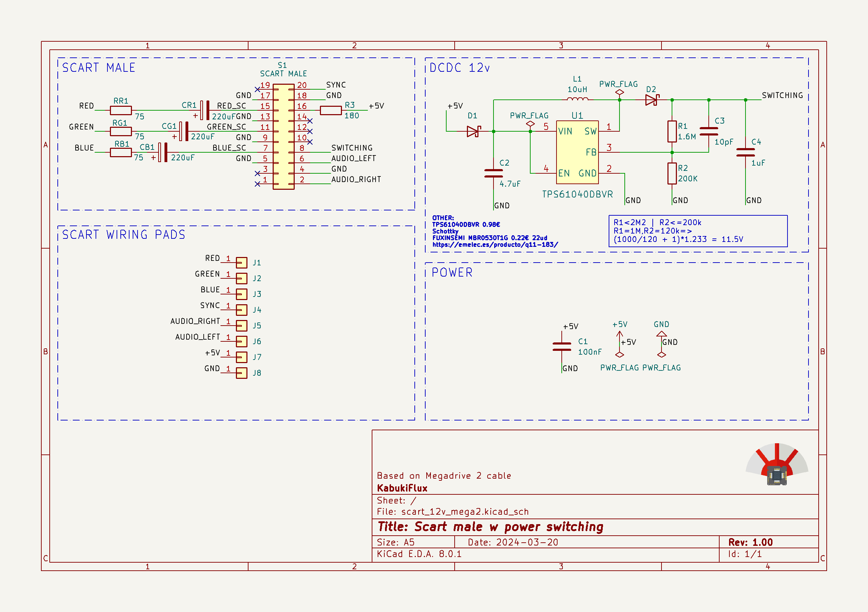Click 'Date: 2024-03-20' field
The image size is (868, 612).
pos(513,542)
